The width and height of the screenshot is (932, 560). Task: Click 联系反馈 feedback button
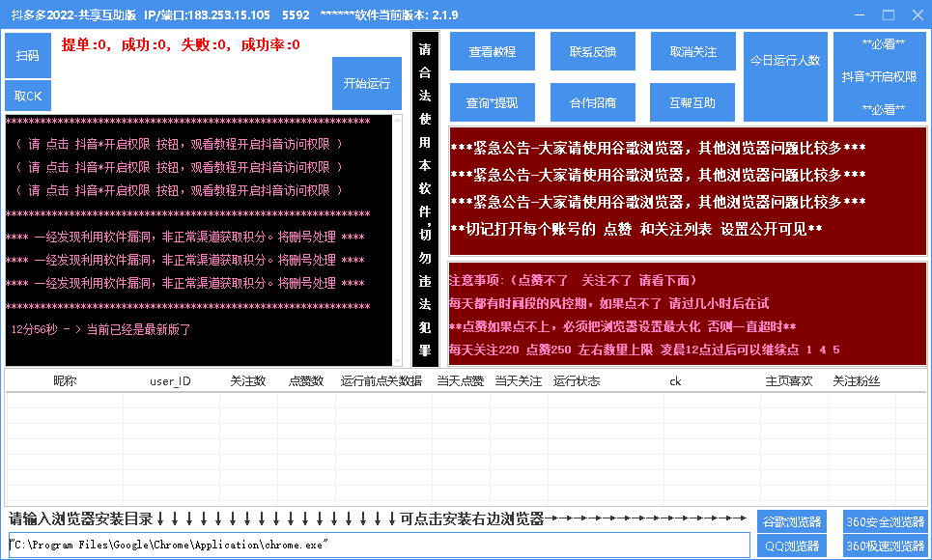pyautogui.click(x=593, y=52)
